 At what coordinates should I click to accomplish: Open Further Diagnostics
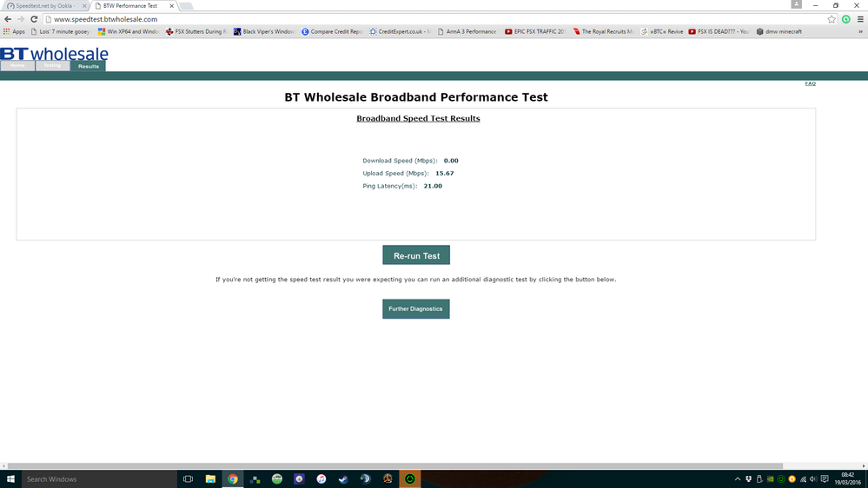coord(415,309)
